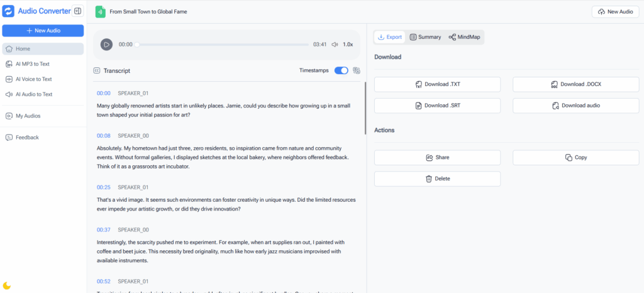Jump to timestamp 00:25
The image size is (644, 293).
click(x=104, y=187)
